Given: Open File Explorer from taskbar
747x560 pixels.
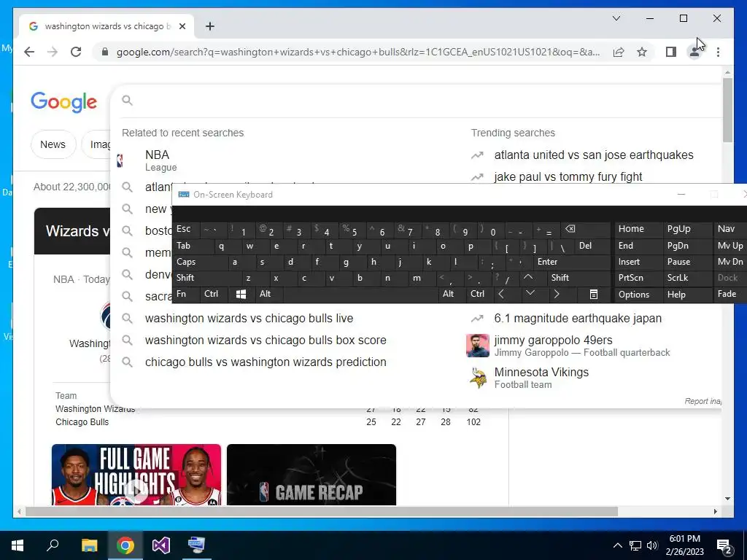Looking at the screenshot, I should pyautogui.click(x=89, y=545).
